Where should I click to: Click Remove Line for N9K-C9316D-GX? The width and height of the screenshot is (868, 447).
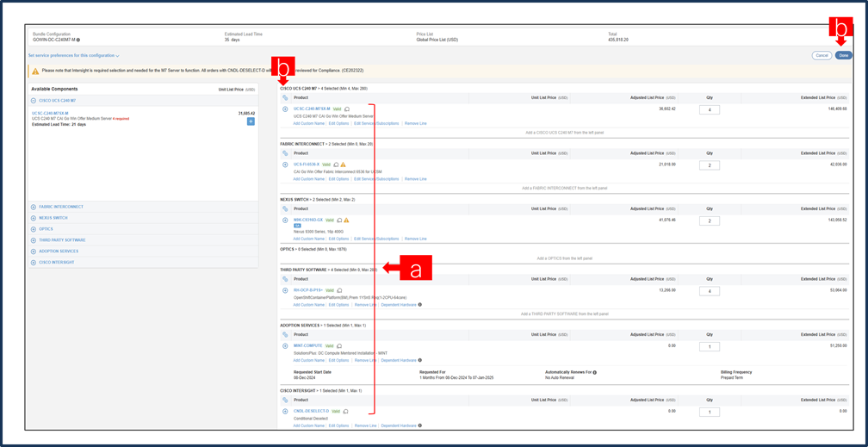(416, 239)
